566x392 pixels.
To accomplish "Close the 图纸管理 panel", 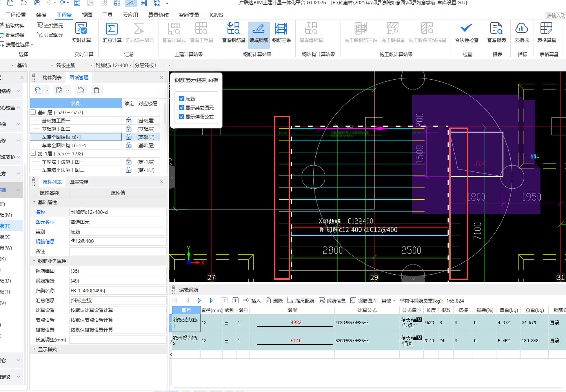I will pyautogui.click(x=162, y=78).
